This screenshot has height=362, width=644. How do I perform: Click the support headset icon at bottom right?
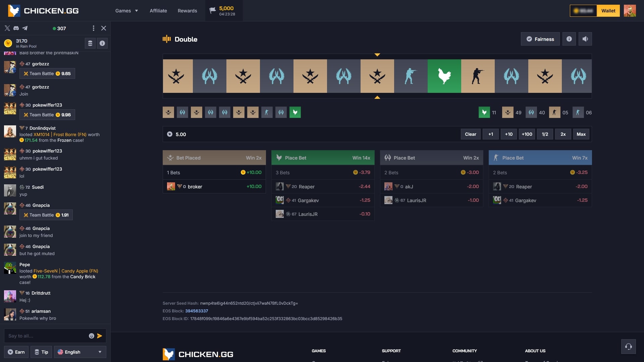click(x=629, y=347)
